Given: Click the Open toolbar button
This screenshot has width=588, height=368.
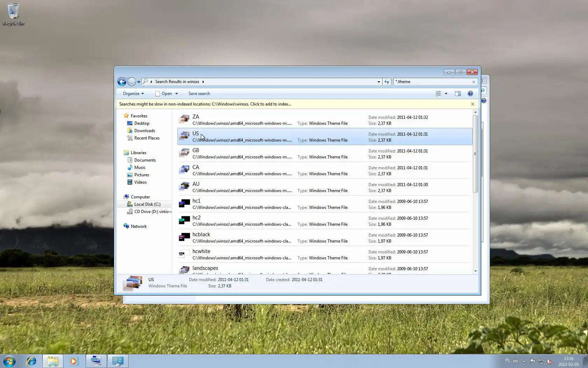Looking at the screenshot, I should 163,94.
